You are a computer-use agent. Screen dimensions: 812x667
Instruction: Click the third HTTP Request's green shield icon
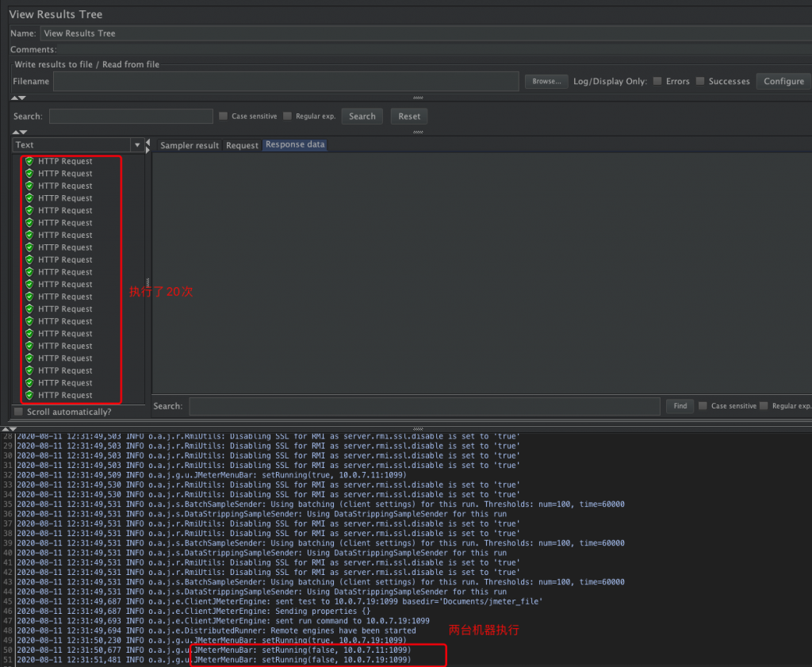(x=29, y=186)
